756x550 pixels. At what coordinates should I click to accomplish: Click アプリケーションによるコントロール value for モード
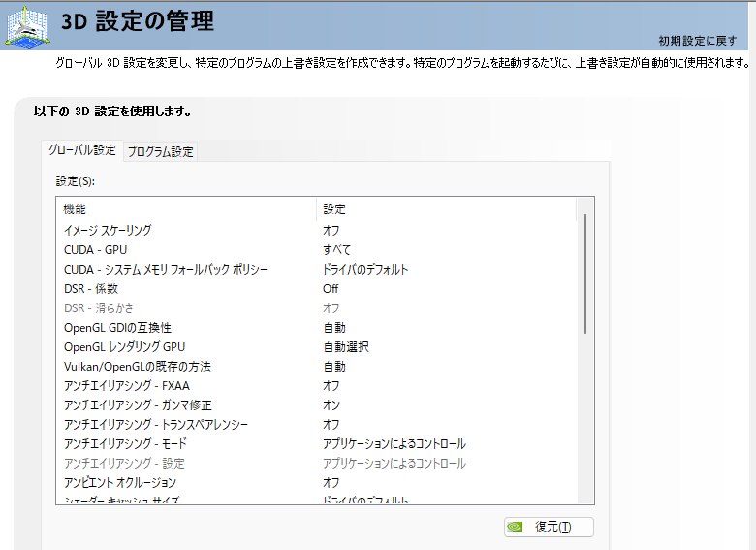click(x=394, y=443)
